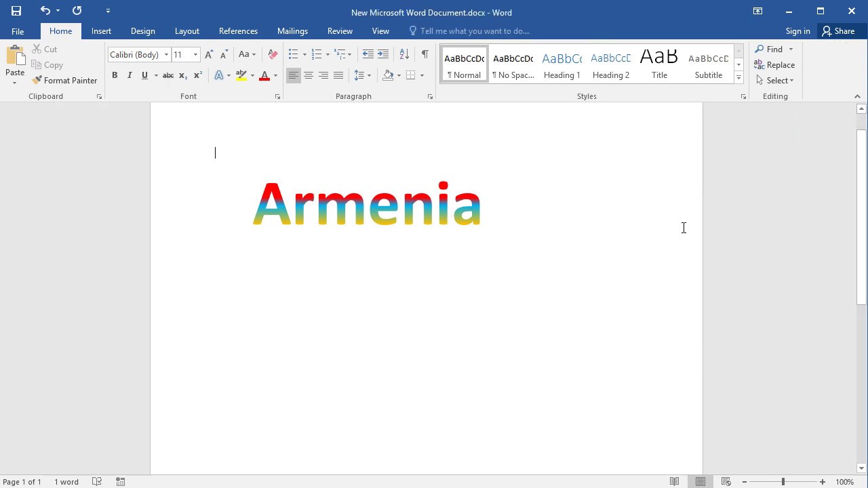Switch to Web Layout view
Viewport: 868px width, 488px height.
(726, 482)
